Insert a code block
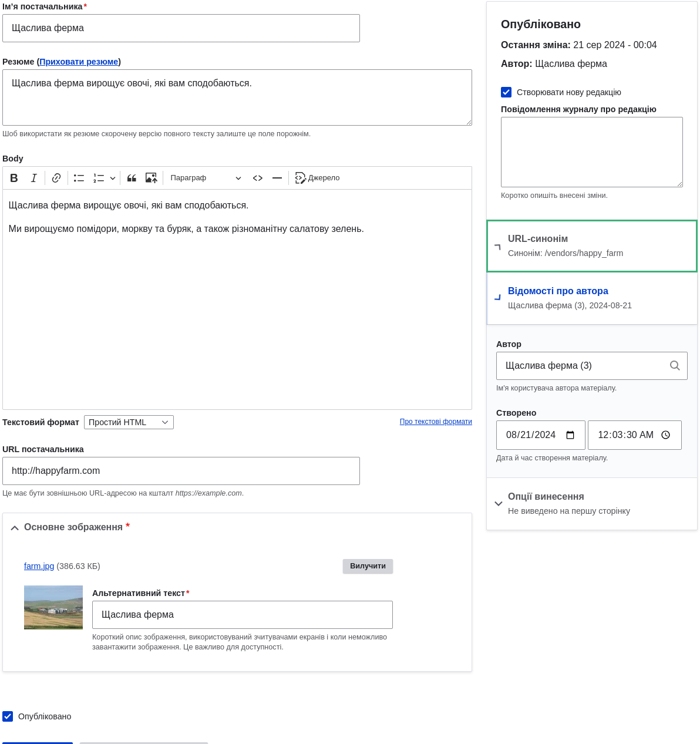The width and height of the screenshot is (700, 744). click(x=257, y=178)
